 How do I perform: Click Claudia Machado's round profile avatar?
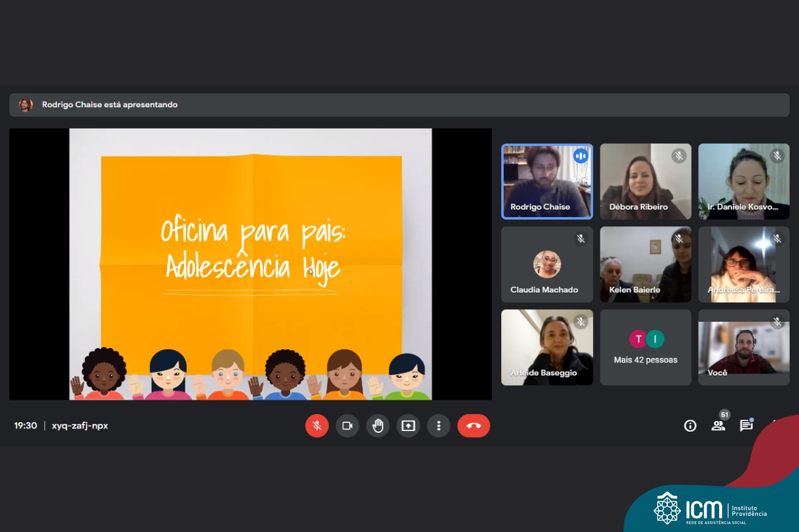point(547,264)
